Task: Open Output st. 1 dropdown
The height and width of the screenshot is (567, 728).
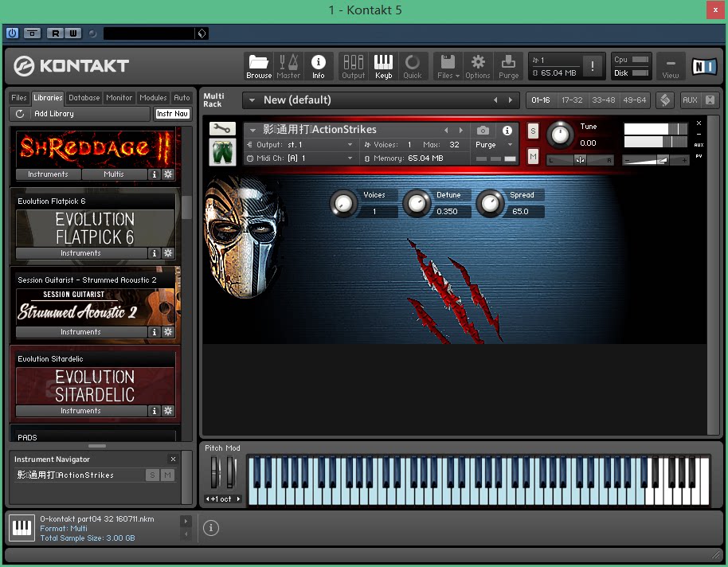Action: [x=350, y=145]
